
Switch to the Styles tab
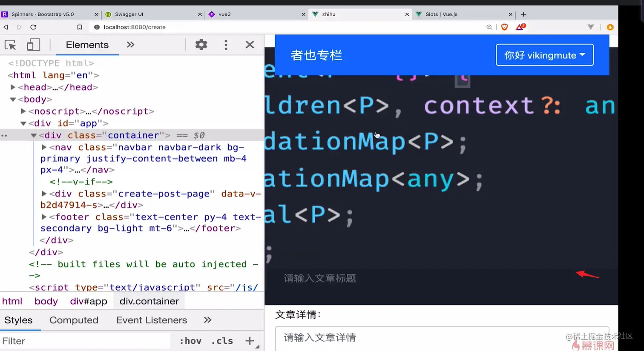tap(18, 320)
